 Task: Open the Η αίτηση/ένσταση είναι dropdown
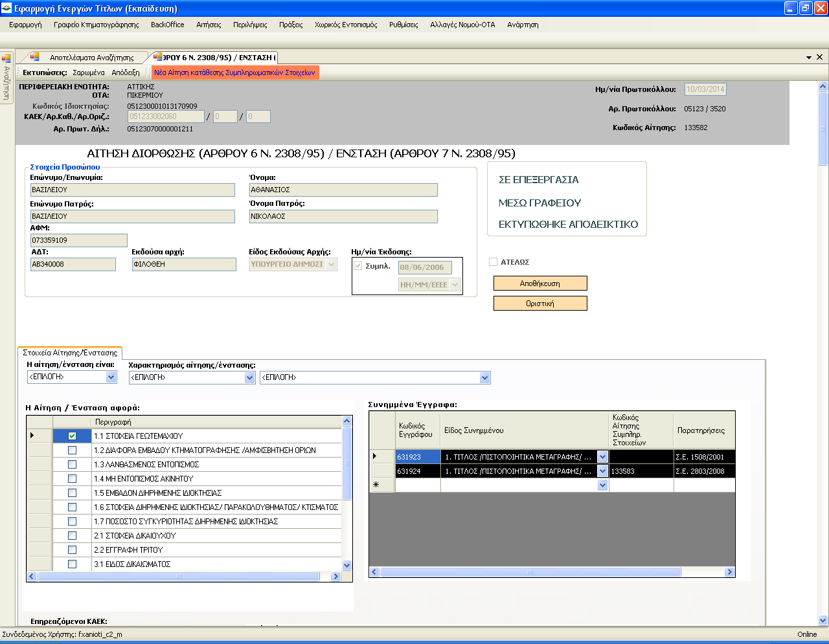pyautogui.click(x=111, y=377)
